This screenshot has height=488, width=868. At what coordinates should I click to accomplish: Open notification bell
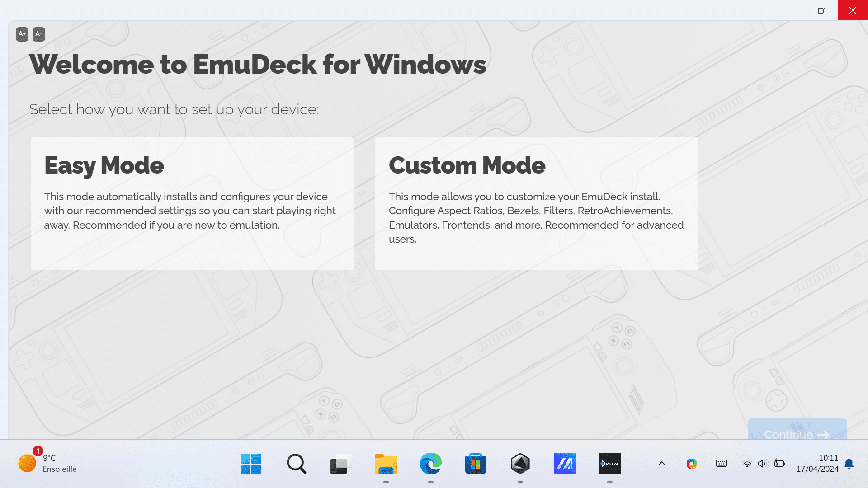849,464
